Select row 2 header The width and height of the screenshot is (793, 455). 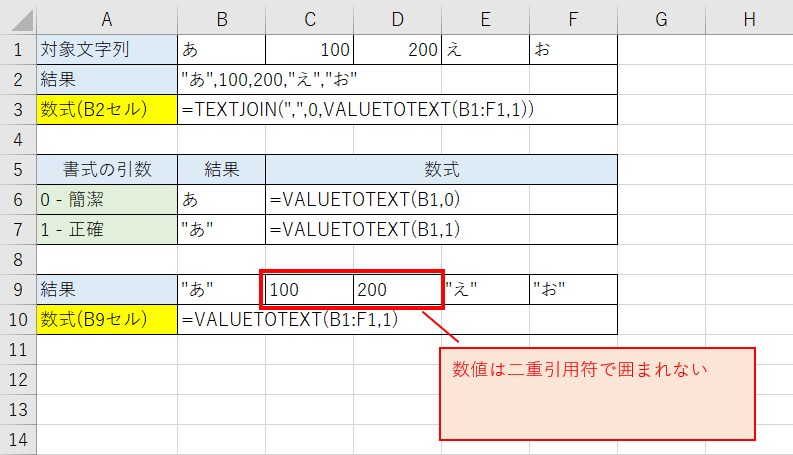(18, 79)
